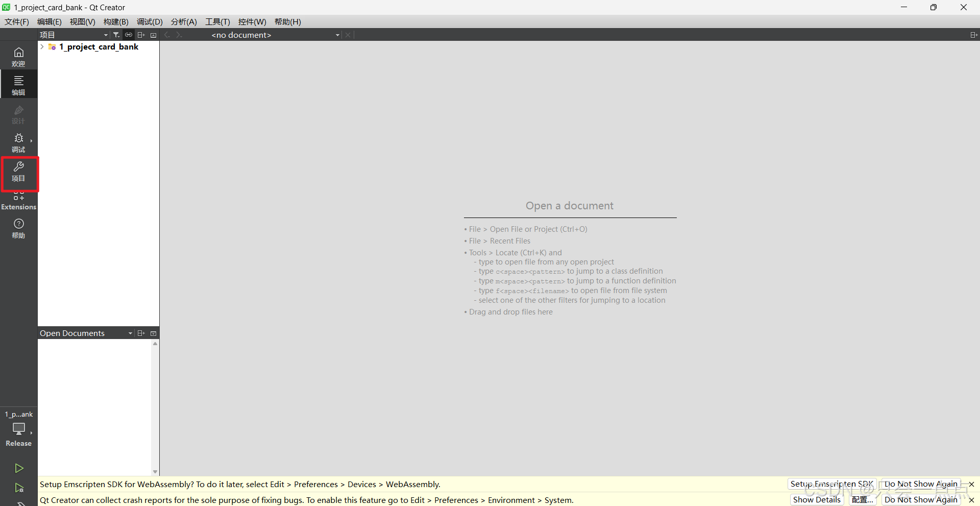Screen dimensions: 980x506
Task: Click the 配置... button in crash report bar
Action: click(863, 499)
